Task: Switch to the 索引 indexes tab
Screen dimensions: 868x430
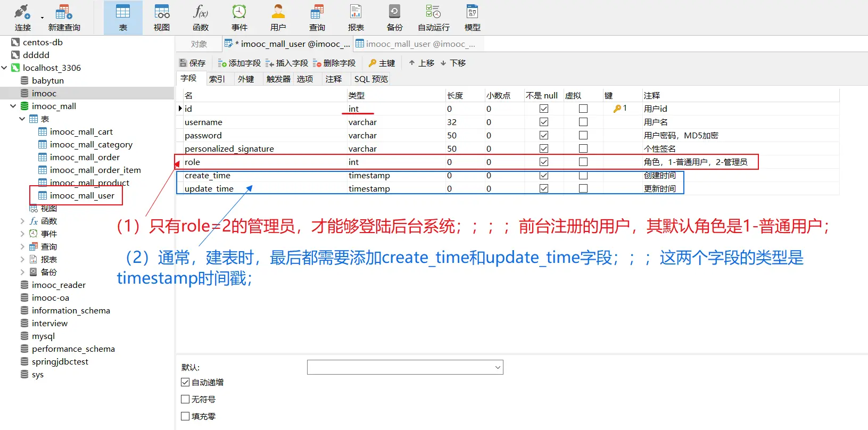Action: click(217, 79)
